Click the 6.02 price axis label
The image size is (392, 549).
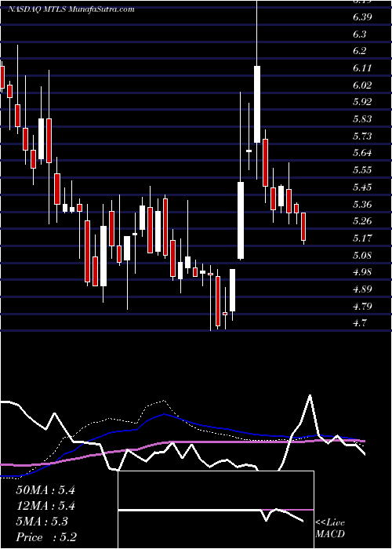coord(362,85)
